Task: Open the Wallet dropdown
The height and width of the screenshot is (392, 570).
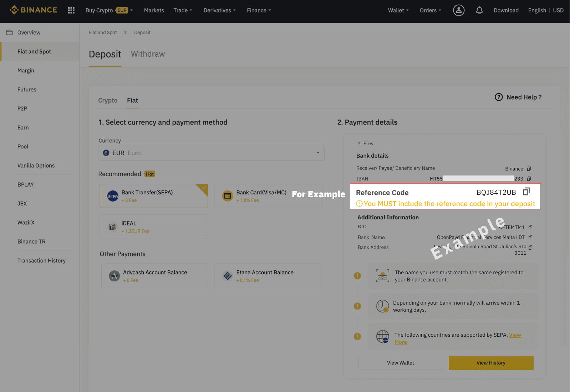Action: coord(398,10)
